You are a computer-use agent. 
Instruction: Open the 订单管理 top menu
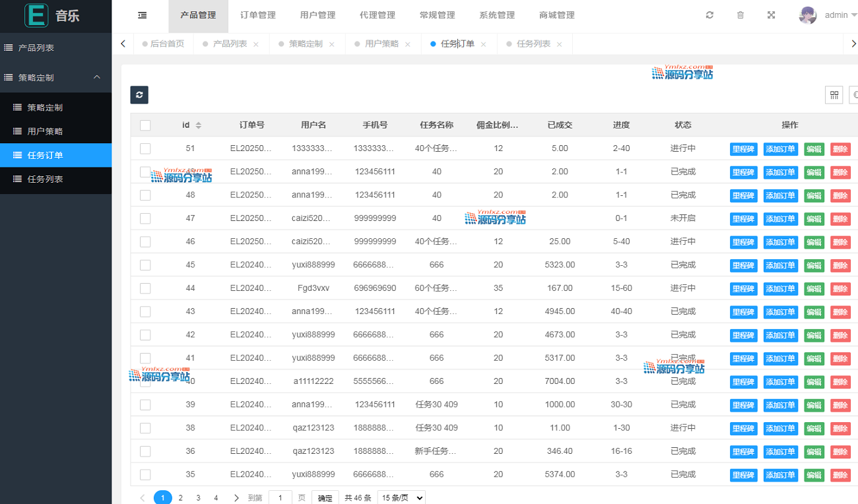(257, 15)
